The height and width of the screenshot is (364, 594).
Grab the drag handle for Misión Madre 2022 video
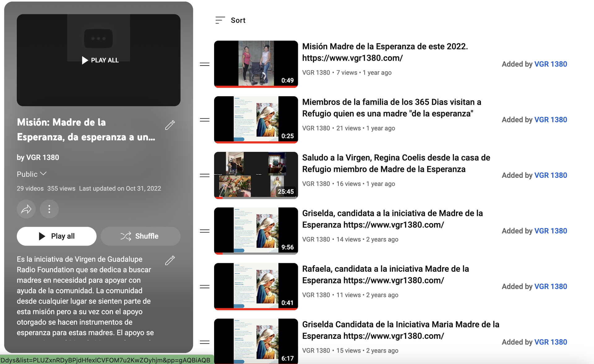coord(204,64)
